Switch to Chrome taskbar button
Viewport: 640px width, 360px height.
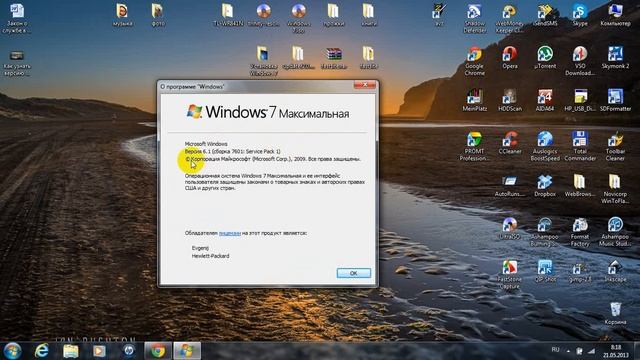pos(158,351)
